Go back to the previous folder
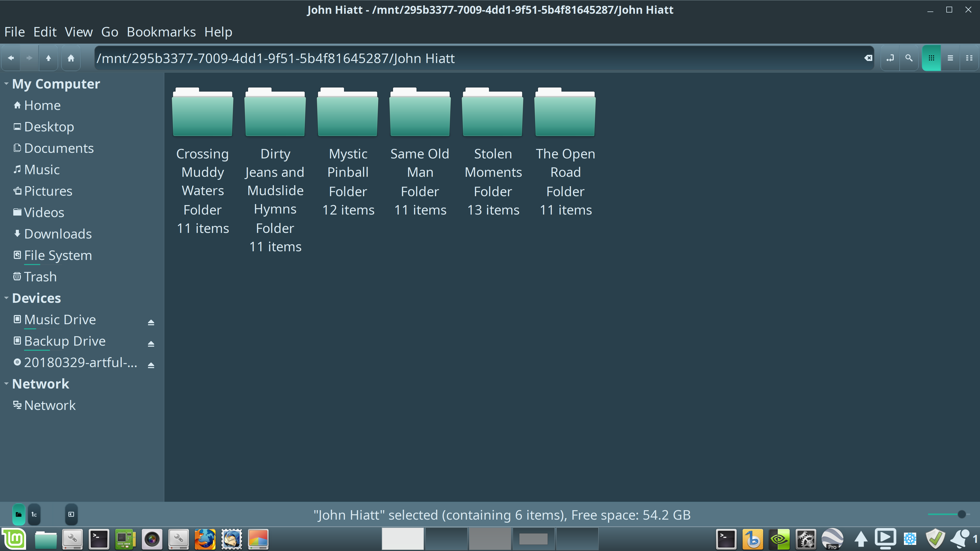 click(11, 58)
